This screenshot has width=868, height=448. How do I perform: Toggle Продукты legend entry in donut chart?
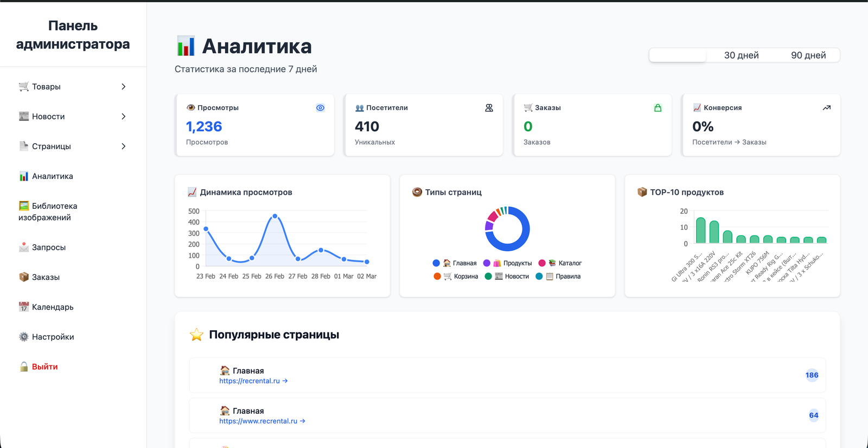[x=508, y=263]
